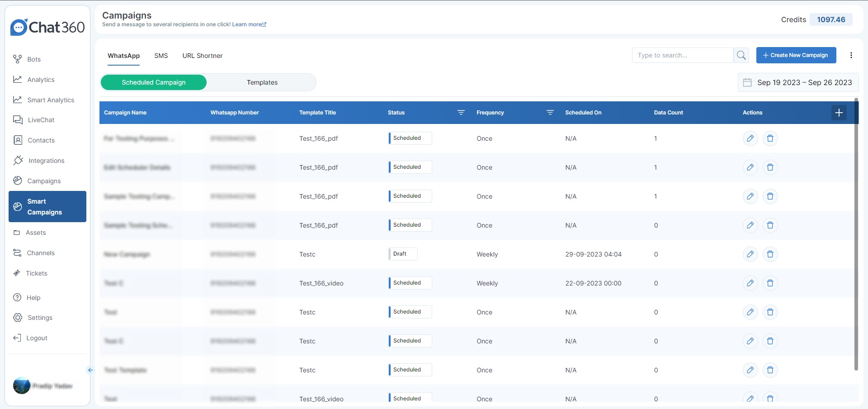Open the Frequency column filter
The width and height of the screenshot is (868, 409).
pyautogui.click(x=550, y=113)
